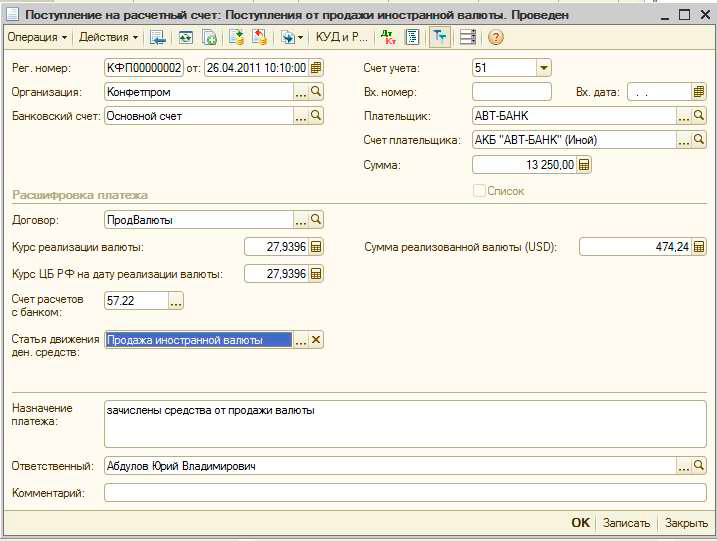Click magnifier next to Ответственный field

click(700, 466)
